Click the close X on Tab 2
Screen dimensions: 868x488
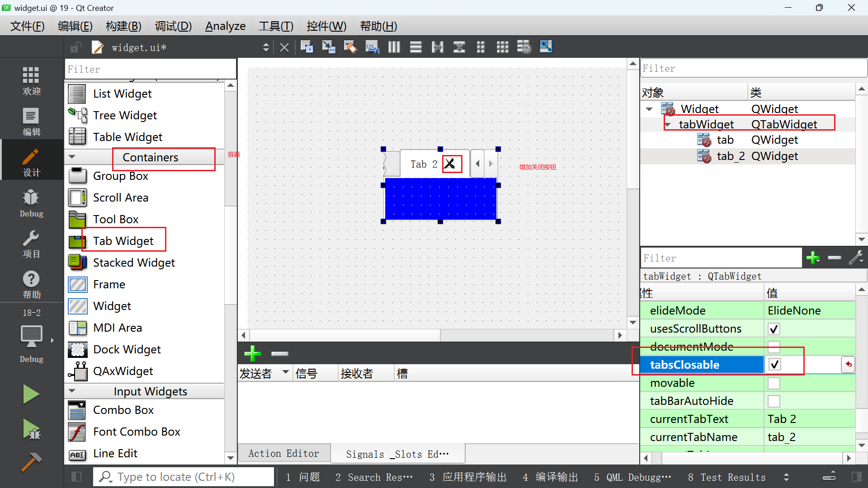coord(450,164)
